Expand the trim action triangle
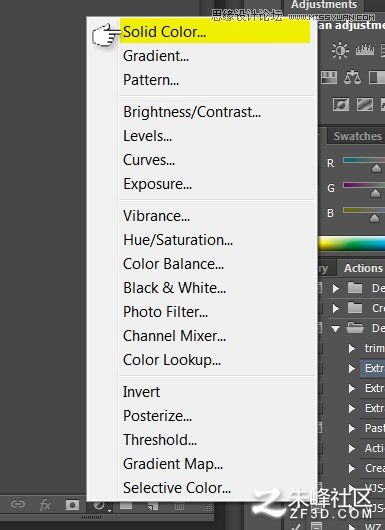This screenshot has height=530, width=385. 352,348
